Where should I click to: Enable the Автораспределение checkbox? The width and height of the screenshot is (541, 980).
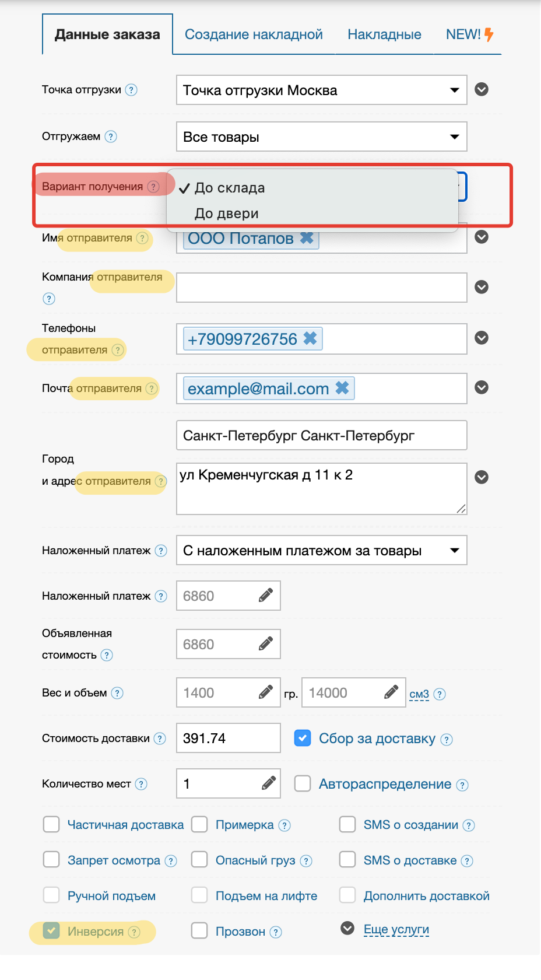coord(303,783)
